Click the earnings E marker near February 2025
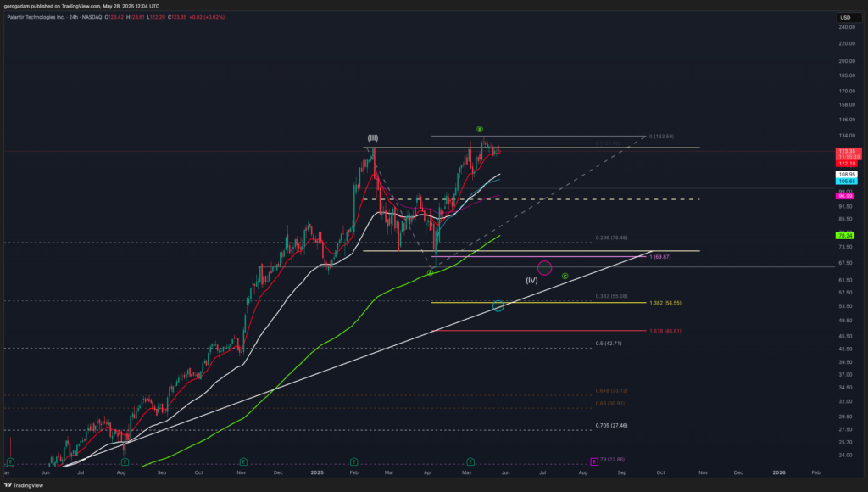The width and height of the screenshot is (868, 492). point(353,461)
